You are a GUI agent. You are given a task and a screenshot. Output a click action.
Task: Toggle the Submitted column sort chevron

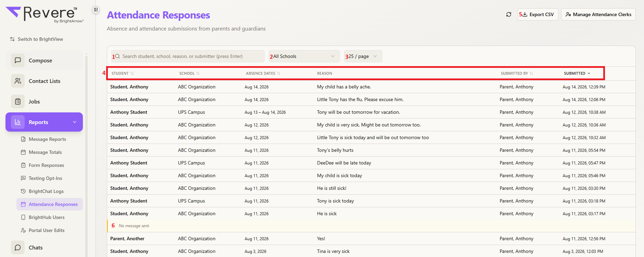589,73
